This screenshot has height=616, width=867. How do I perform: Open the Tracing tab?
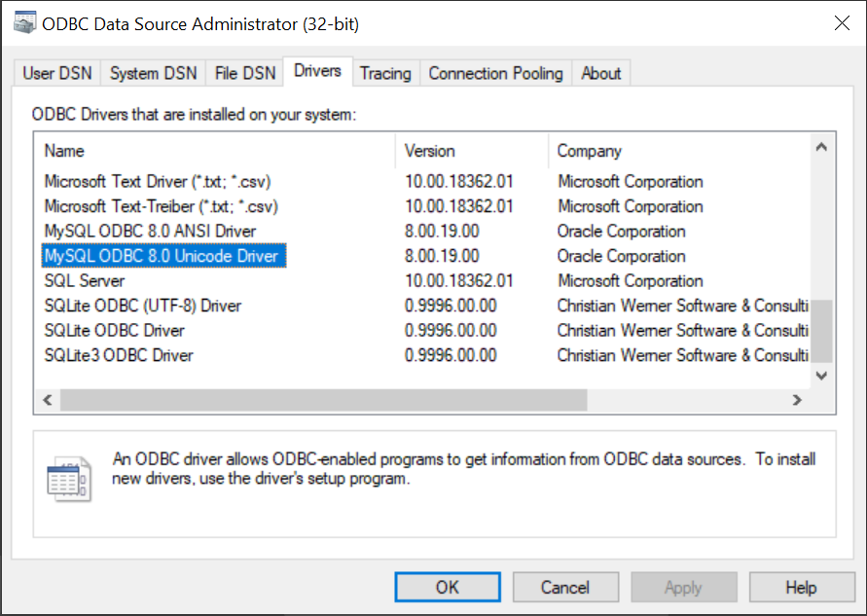click(x=385, y=73)
